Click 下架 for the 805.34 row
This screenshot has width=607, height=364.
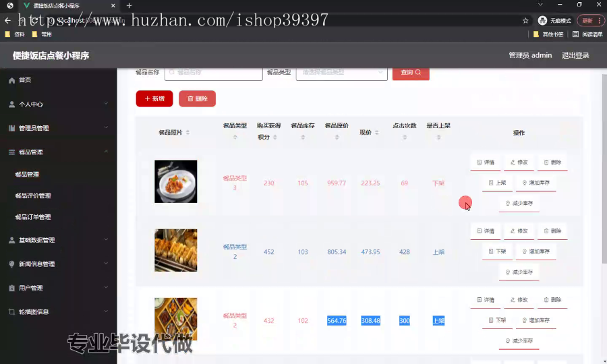click(498, 252)
